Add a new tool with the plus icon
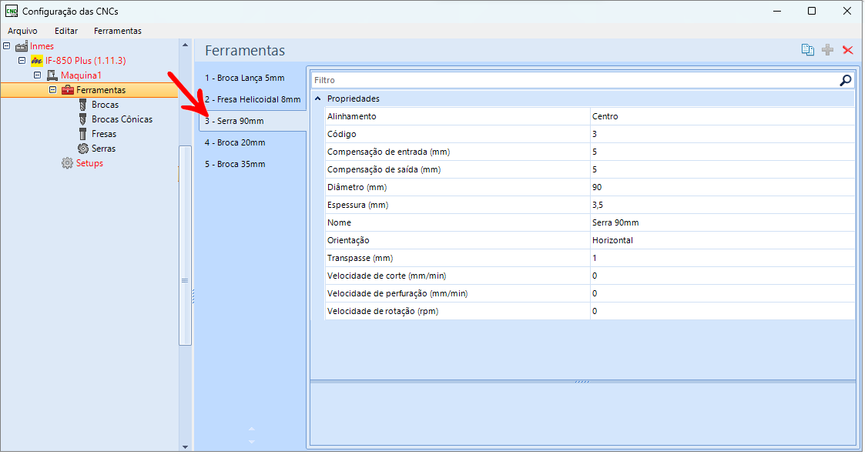Screen dimensions: 868x458 827,50
